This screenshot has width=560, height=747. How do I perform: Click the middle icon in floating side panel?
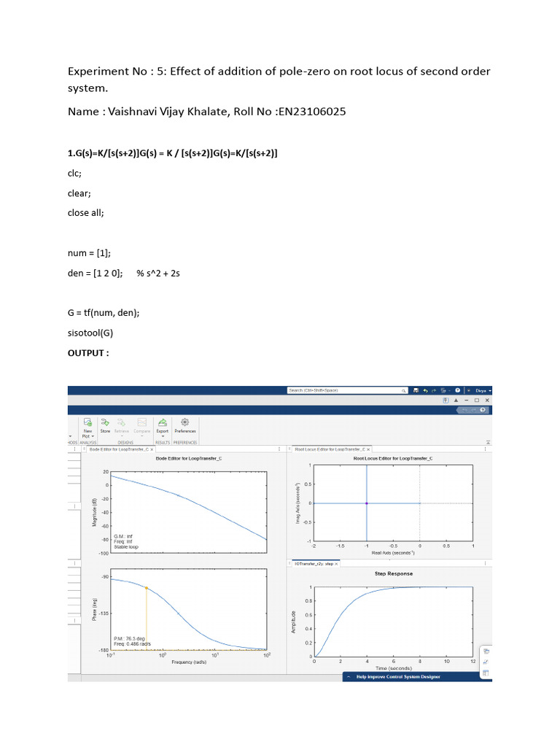[486, 662]
